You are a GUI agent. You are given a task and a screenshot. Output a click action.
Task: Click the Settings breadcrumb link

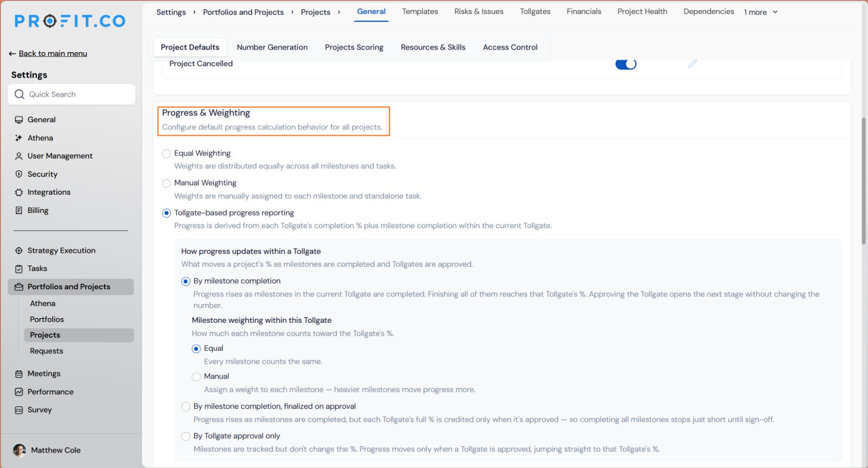tap(171, 12)
